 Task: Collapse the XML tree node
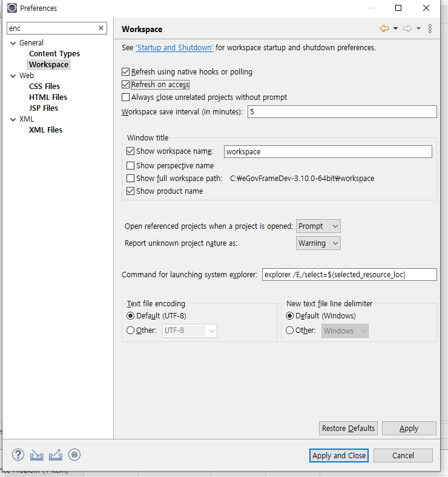(13, 120)
